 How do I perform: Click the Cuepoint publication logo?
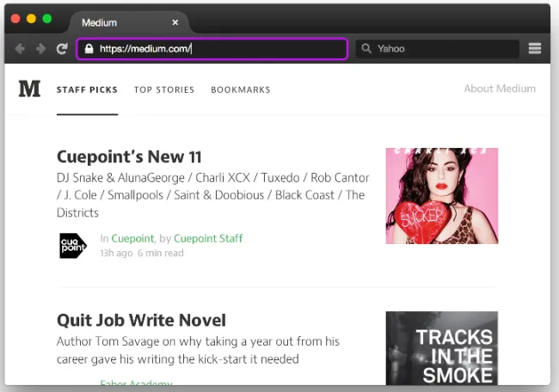pos(73,246)
